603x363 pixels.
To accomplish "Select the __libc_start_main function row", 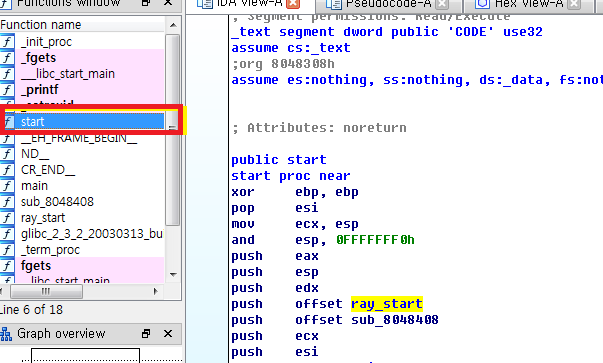I will [82, 73].
